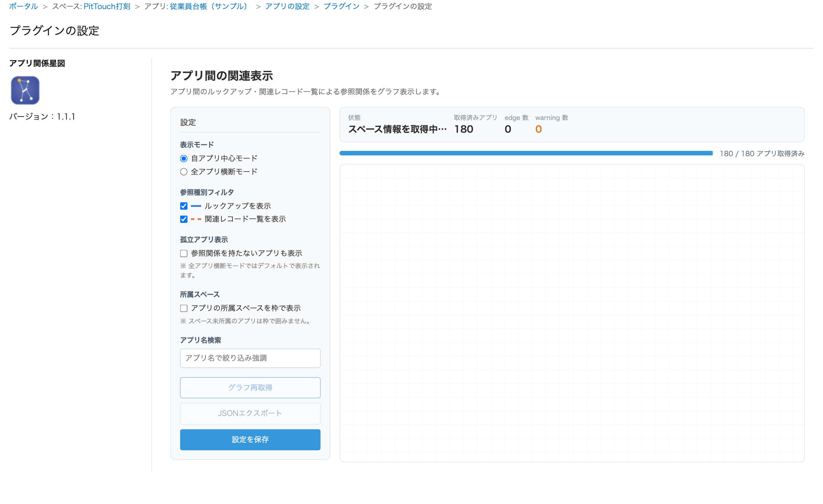Click the orange warning 数 value

coord(538,129)
